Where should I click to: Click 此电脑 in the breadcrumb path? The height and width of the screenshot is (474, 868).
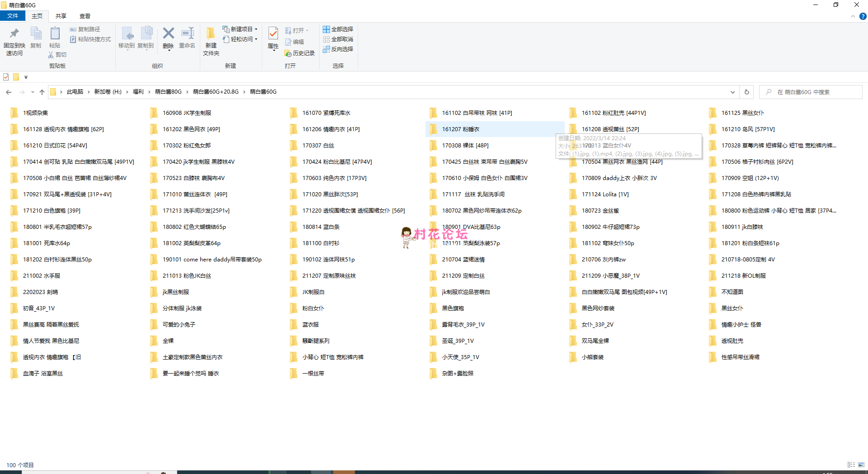tap(75, 92)
